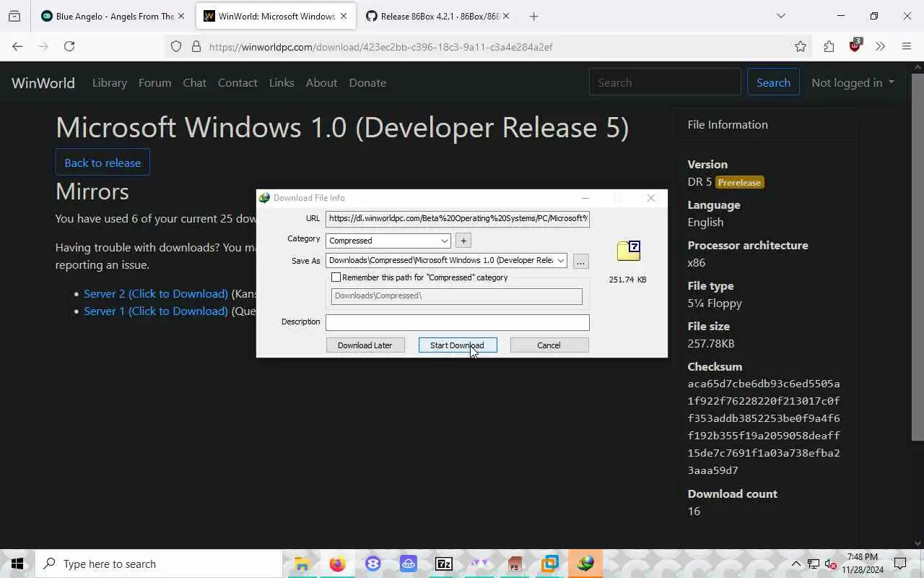Click the URL field in download dialog

pos(458,218)
